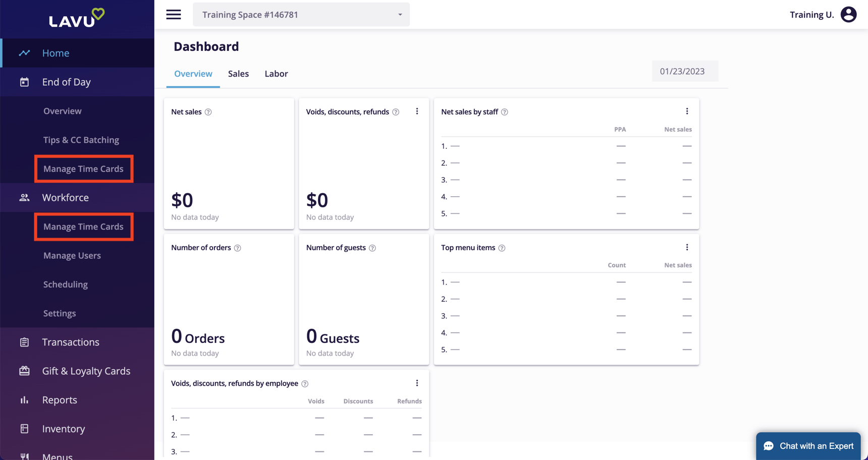868x460 pixels.
Task: Switch to the Labor tab
Action: (276, 74)
